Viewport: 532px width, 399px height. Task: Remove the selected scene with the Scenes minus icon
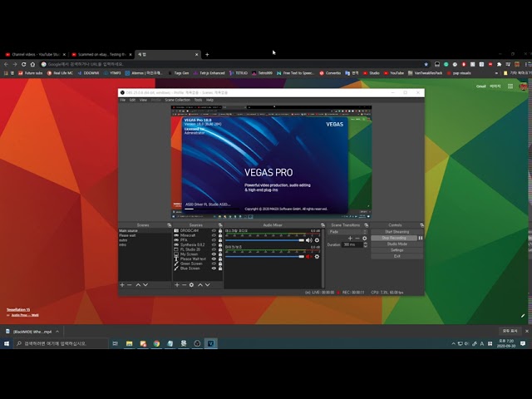pos(130,284)
